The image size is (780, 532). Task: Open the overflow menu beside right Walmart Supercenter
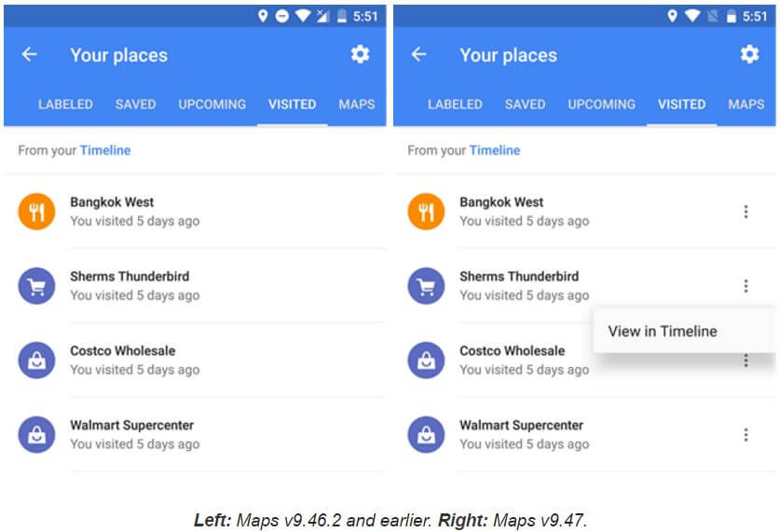(x=746, y=435)
